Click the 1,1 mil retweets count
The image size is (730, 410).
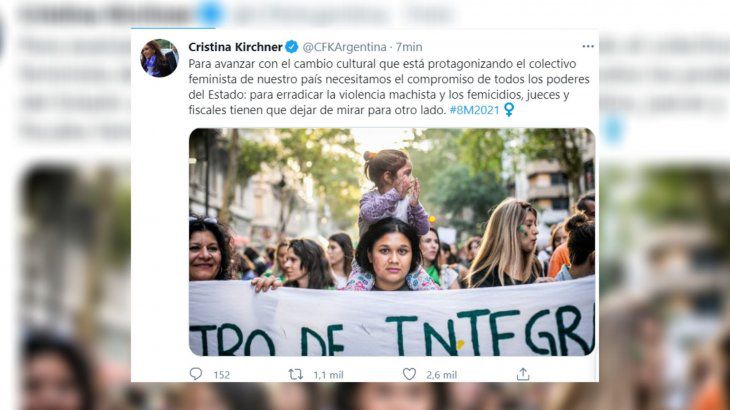328,375
